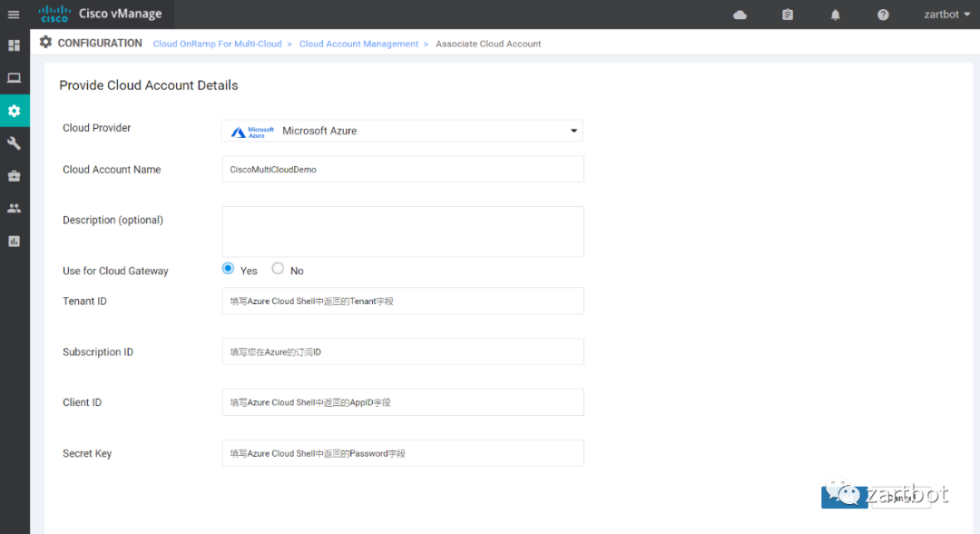Open the Monitor laptop sidebar icon
The height and width of the screenshot is (534, 980).
tap(14, 78)
